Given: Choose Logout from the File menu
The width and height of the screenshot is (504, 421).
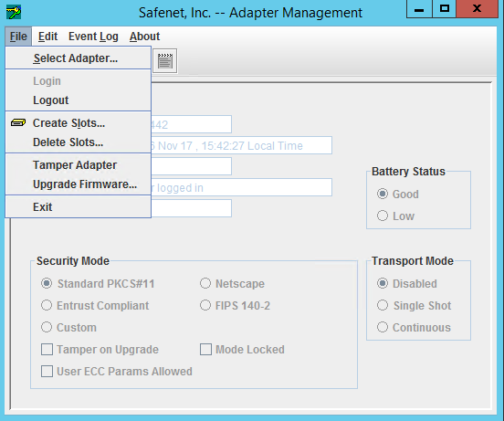Looking at the screenshot, I should tap(79, 100).
